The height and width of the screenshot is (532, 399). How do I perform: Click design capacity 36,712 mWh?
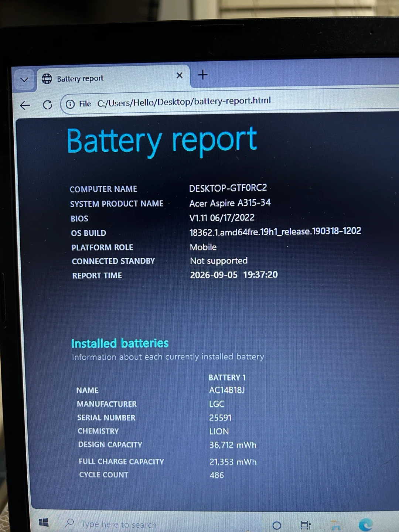[x=233, y=445]
